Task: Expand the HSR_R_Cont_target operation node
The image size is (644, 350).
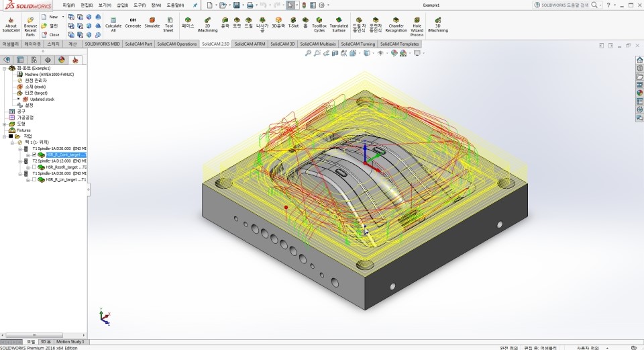Action: click(28, 155)
